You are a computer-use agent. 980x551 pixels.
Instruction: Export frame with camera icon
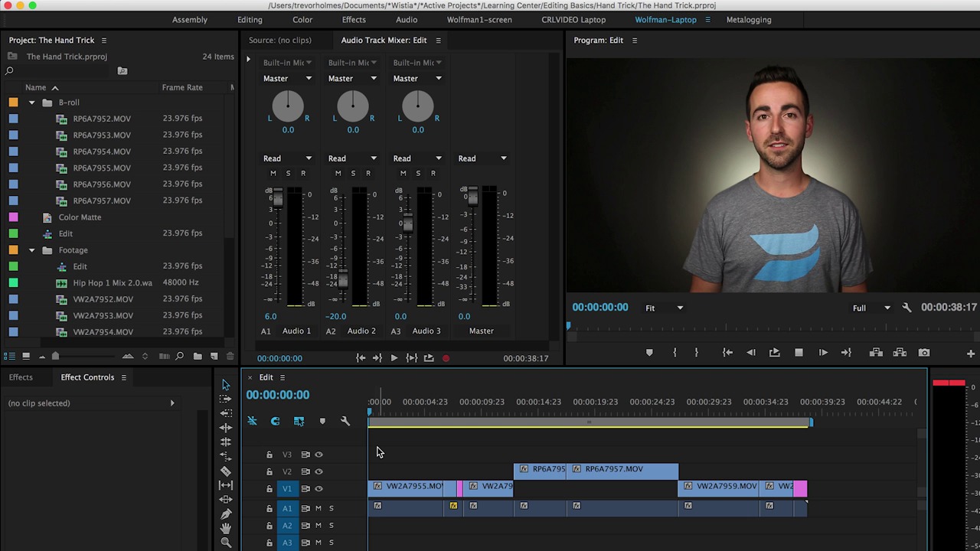click(x=924, y=353)
